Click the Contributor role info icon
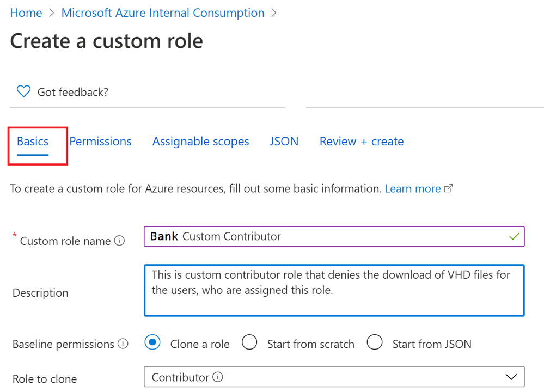 pos(217,377)
